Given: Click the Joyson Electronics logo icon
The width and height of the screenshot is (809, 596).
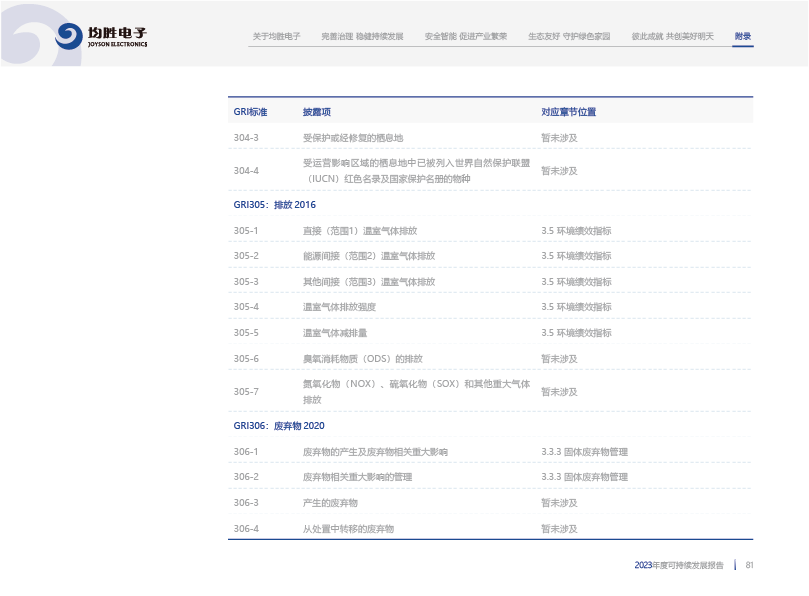Looking at the screenshot, I should (x=70, y=37).
